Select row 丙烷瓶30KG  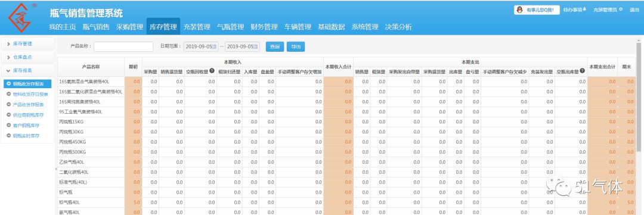(x=346, y=132)
